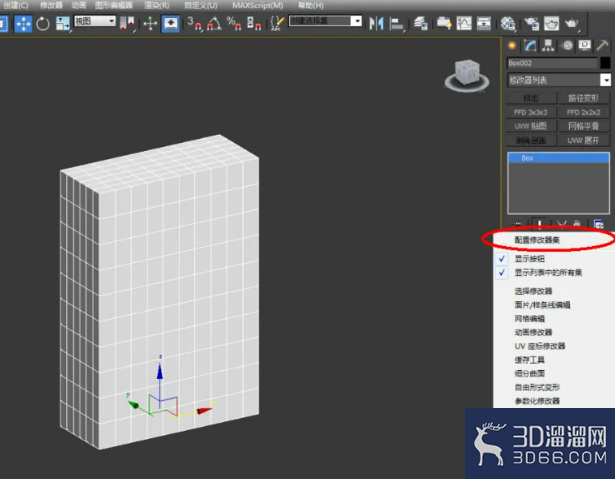
Task: Click the UVW 贴图 button
Action: 531,126
